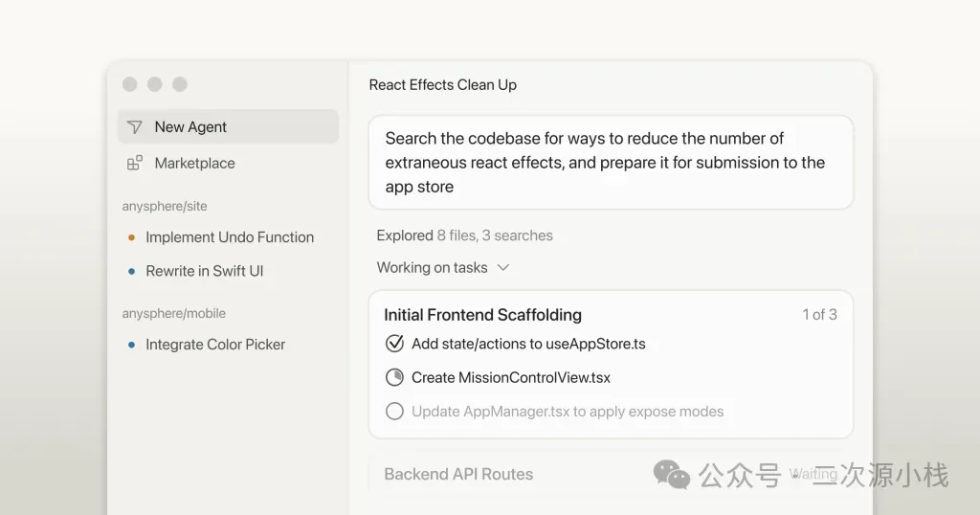The width and height of the screenshot is (980, 515).
Task: Click orange status dot beside Implement Undo Function
Action: [131, 237]
